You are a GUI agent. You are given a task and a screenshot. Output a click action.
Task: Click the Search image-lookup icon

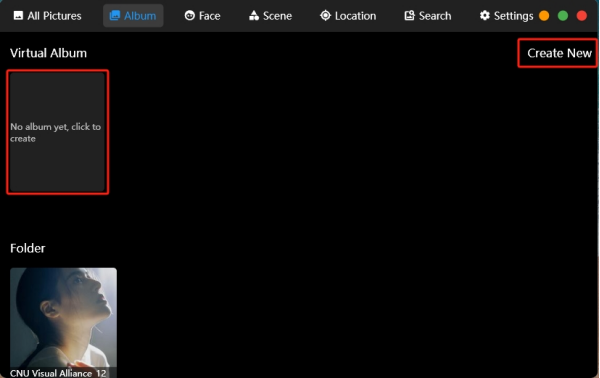pos(409,16)
